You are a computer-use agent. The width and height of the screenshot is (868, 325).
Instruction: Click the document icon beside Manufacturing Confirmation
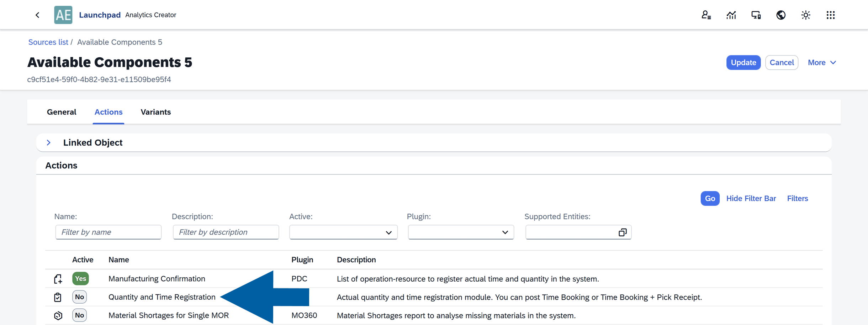[58, 279]
